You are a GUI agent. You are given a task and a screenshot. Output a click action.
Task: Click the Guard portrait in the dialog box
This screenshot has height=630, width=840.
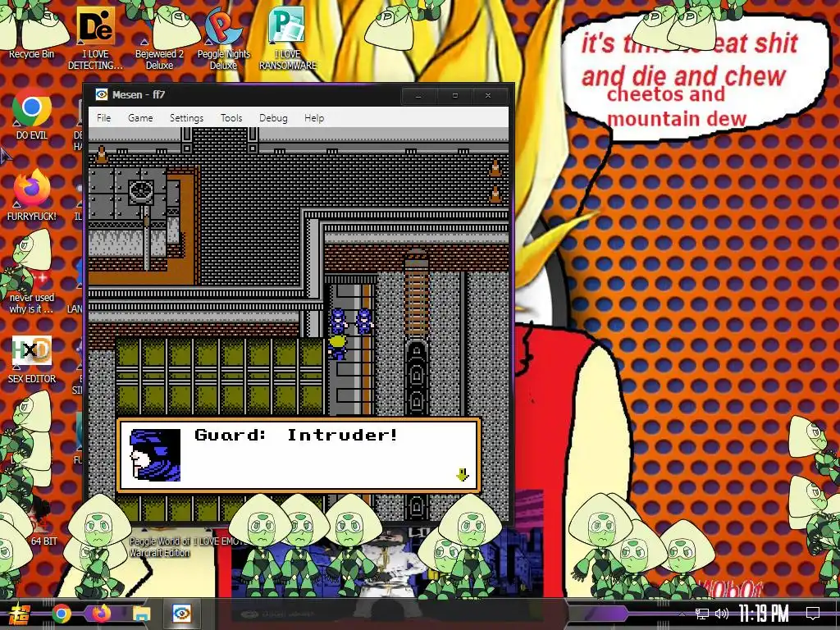click(x=155, y=454)
